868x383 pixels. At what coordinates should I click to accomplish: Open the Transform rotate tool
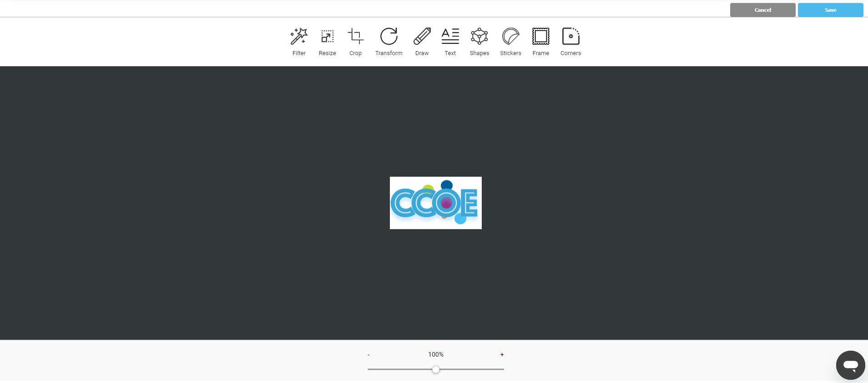(389, 41)
